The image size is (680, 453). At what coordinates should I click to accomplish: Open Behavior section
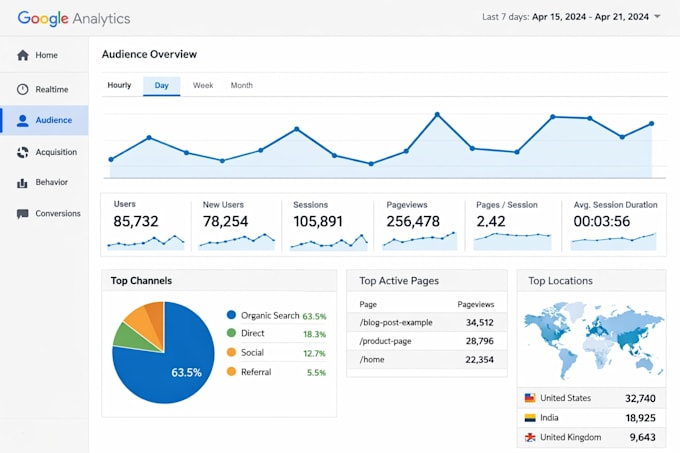click(44, 183)
